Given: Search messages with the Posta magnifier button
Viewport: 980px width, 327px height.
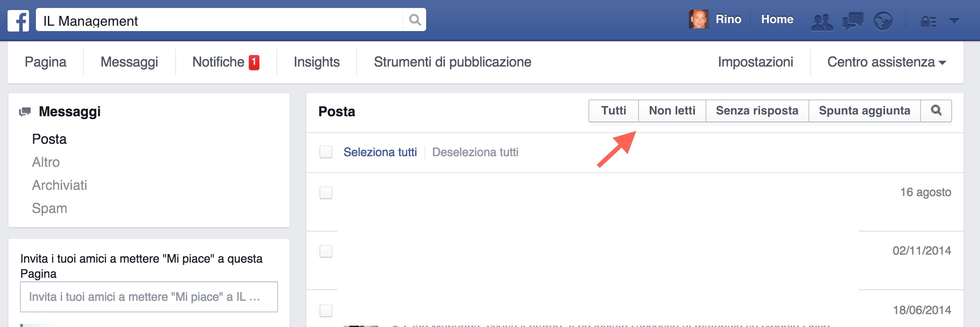Looking at the screenshot, I should pos(936,110).
